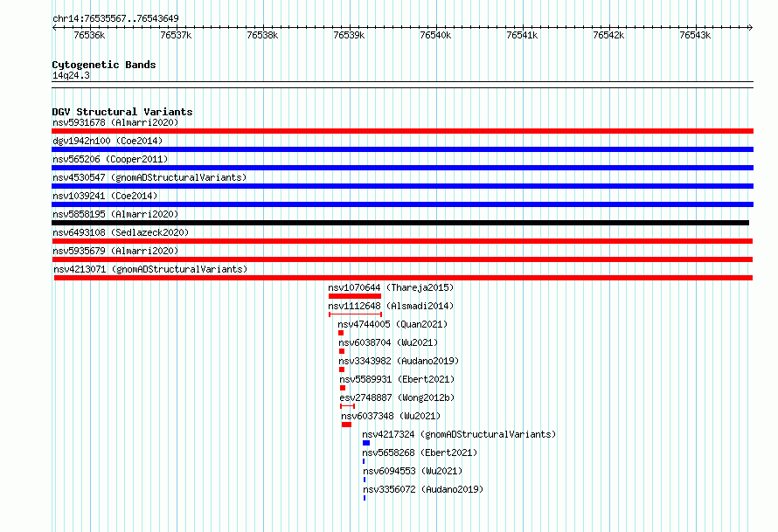
Task: Click the red bar under nsv1070644
Action: click(355, 296)
